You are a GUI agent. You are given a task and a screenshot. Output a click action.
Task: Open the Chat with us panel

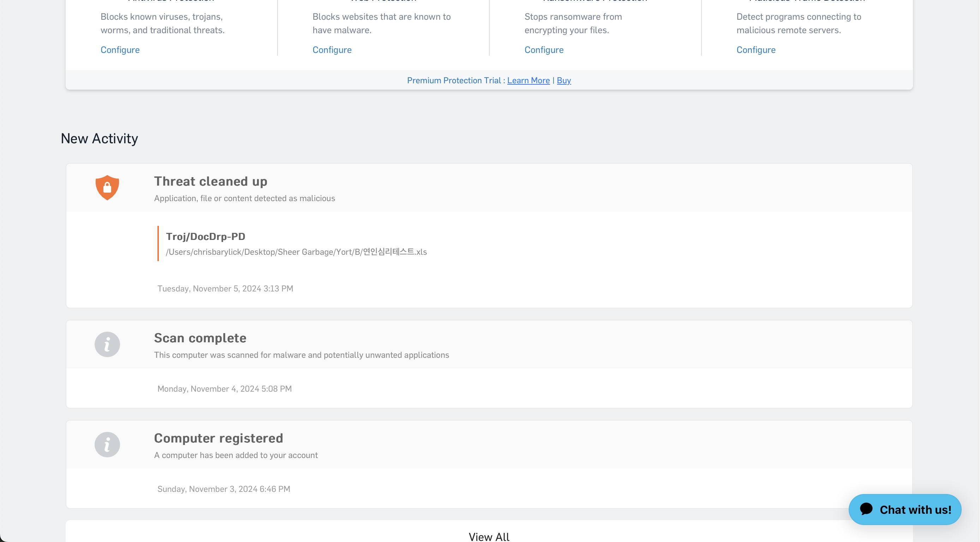tap(905, 509)
